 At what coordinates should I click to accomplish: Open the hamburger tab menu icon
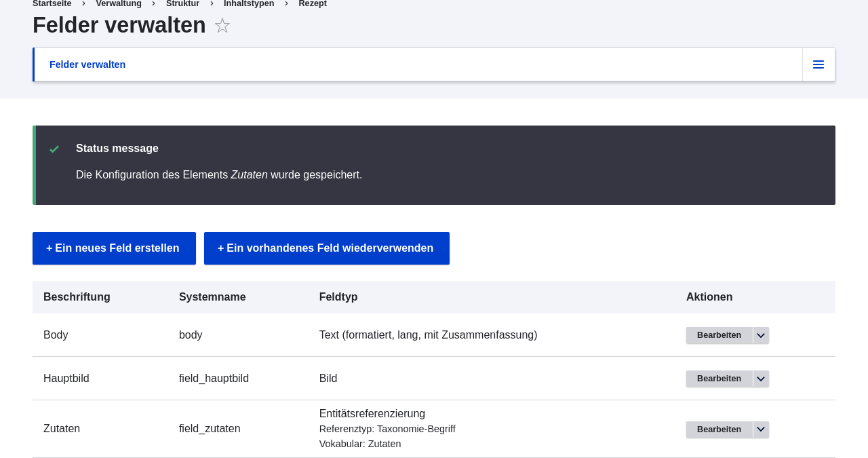pyautogui.click(x=818, y=64)
